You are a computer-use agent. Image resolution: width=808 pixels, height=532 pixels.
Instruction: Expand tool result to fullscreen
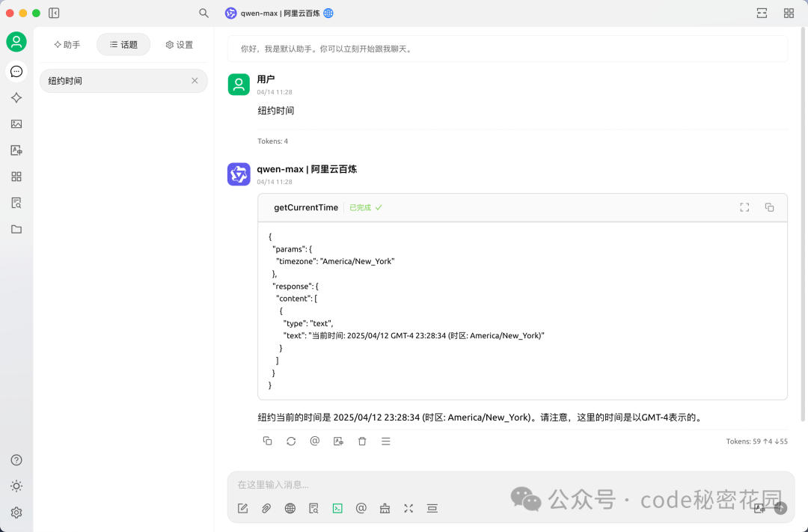(x=744, y=207)
